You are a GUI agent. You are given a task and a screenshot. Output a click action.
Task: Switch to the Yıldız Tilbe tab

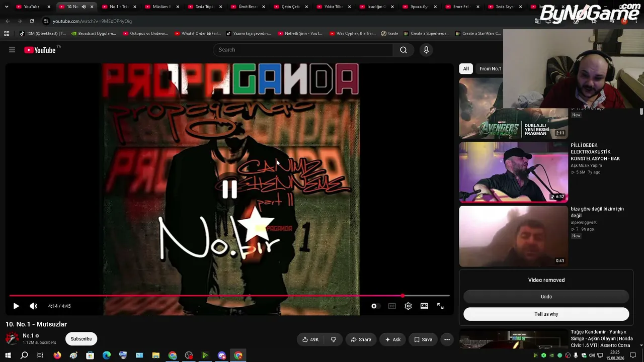(x=334, y=7)
